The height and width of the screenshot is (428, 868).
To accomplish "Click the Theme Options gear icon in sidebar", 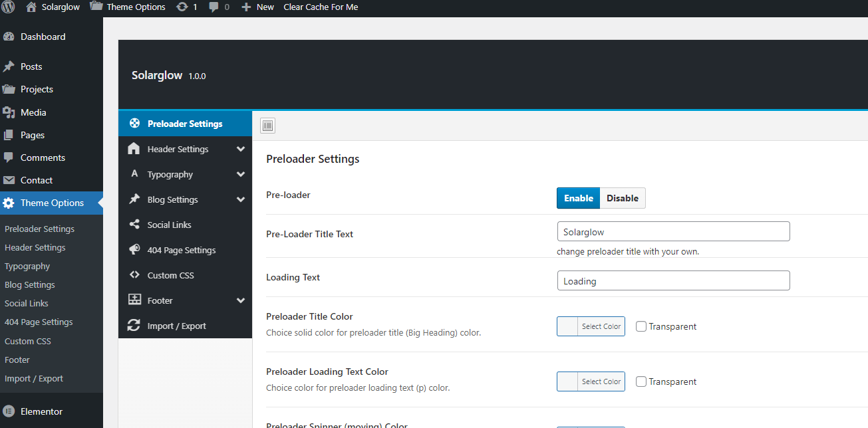I will point(9,203).
